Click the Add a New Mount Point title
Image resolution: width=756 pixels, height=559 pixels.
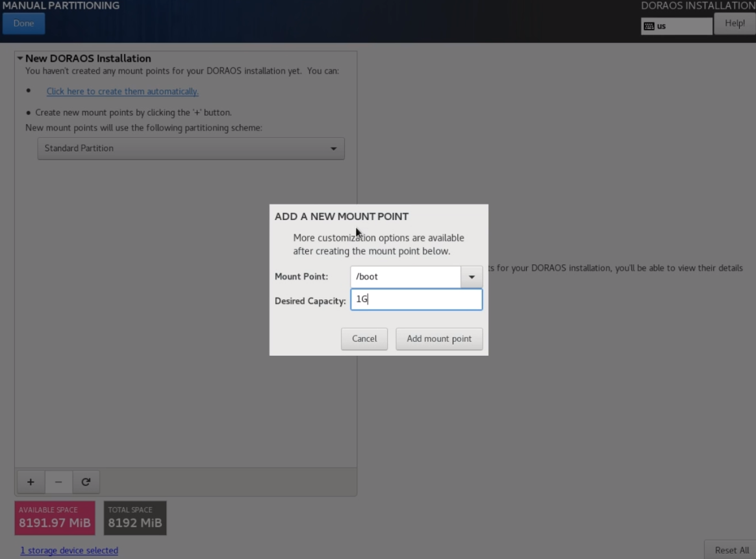tap(342, 217)
